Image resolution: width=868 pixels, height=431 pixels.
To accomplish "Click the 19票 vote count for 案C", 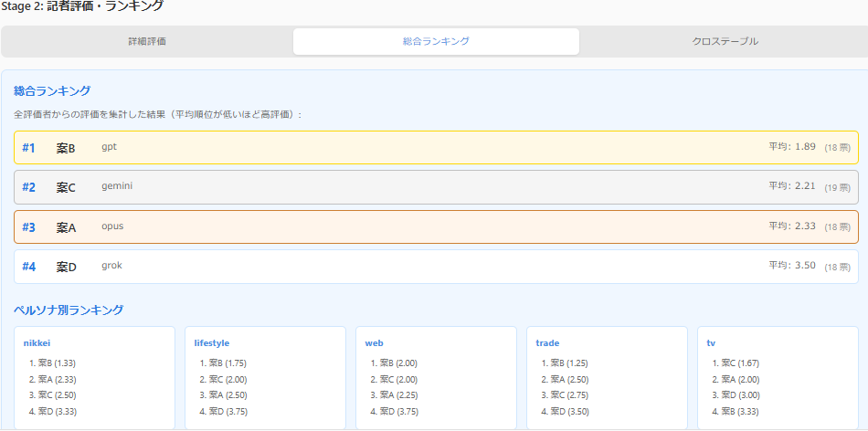I will click(x=837, y=187).
